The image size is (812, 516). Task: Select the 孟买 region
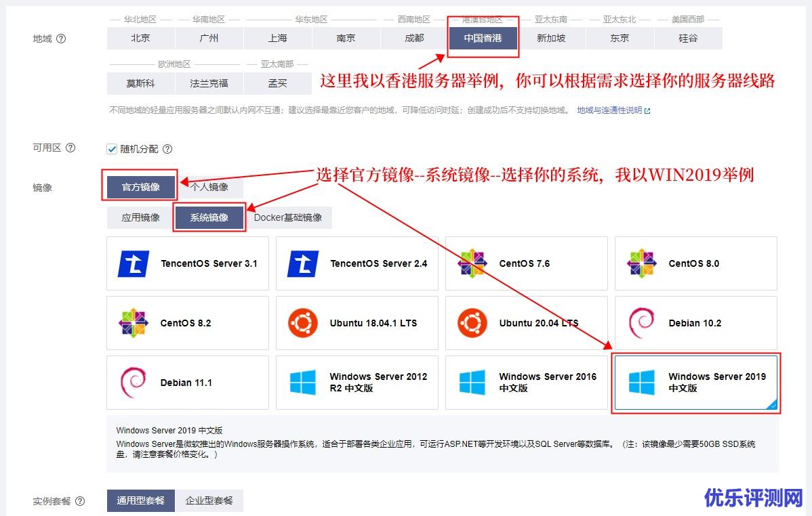(278, 83)
